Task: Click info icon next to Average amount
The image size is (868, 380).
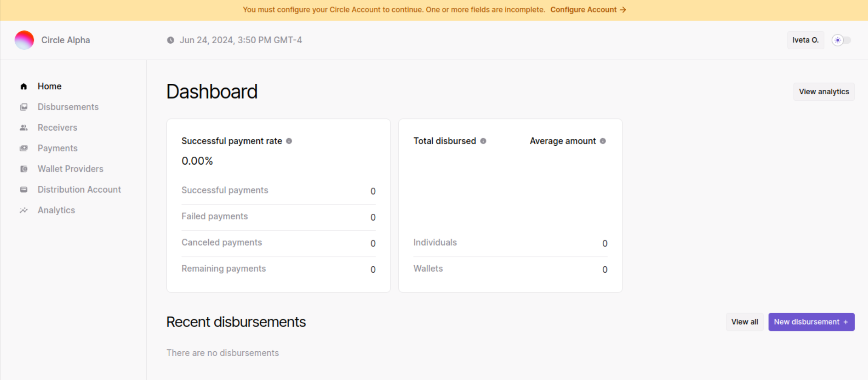Action: (603, 141)
